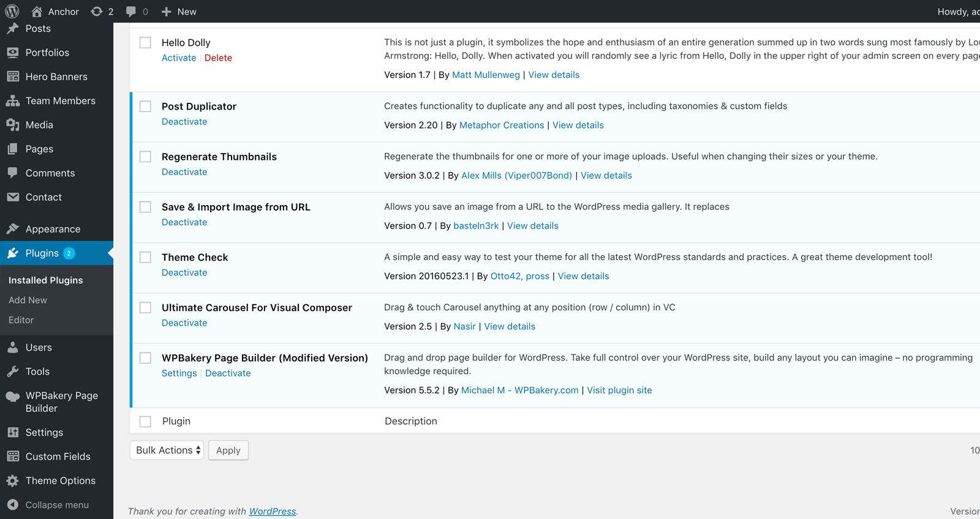Open the Anchor site menu in admin bar
The height and width of the screenshot is (519, 980).
point(55,11)
